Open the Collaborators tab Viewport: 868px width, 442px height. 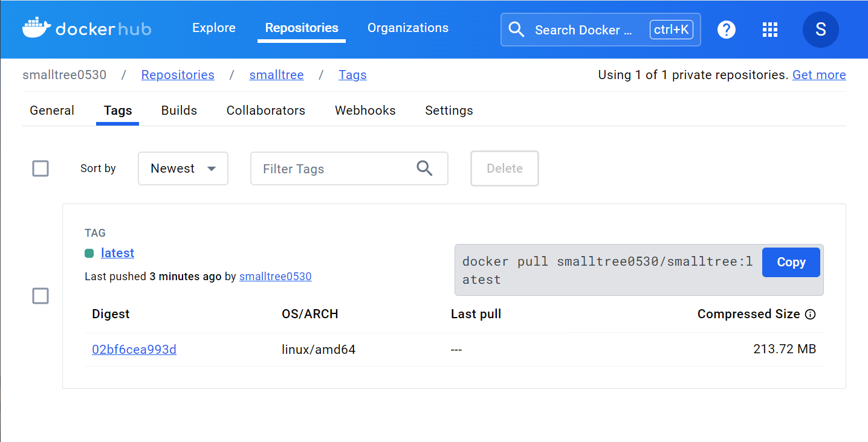(266, 110)
